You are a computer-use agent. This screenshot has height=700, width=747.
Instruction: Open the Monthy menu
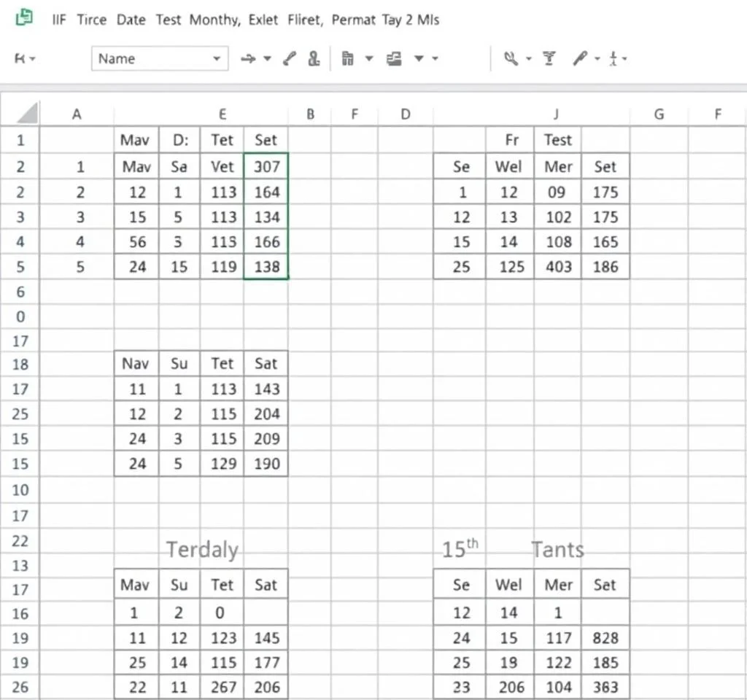tap(214, 20)
